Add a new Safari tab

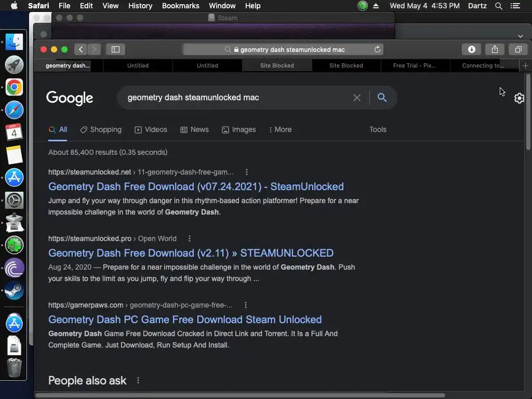[525, 65]
